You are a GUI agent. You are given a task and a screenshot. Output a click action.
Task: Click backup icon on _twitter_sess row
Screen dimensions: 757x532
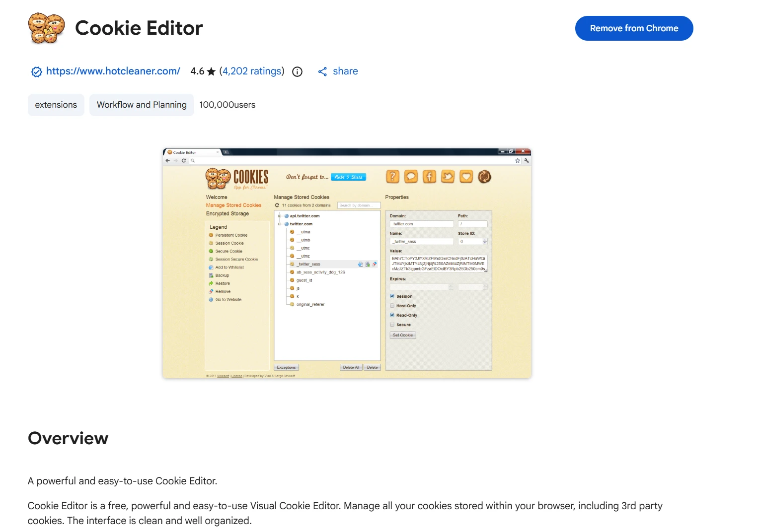click(368, 264)
